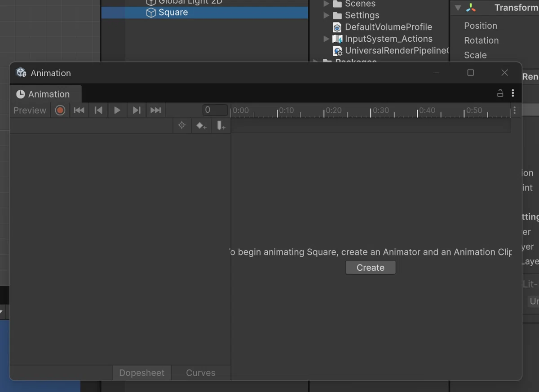Screen dimensions: 539x392
Task: Go to the first keyframe
Action: (79, 110)
